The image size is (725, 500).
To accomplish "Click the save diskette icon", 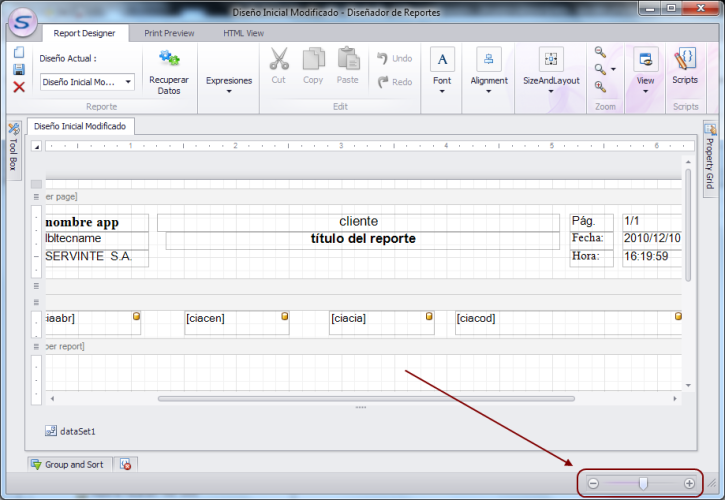I will (x=18, y=69).
